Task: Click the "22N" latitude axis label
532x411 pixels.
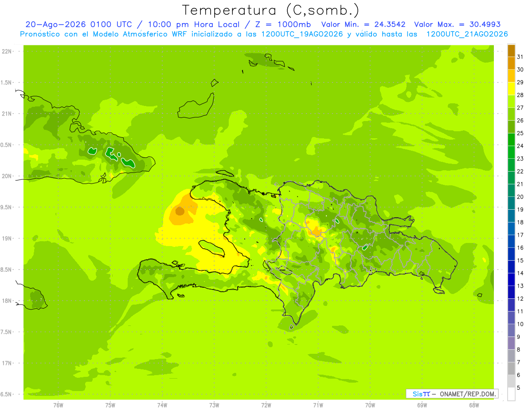Action: [x=7, y=51]
